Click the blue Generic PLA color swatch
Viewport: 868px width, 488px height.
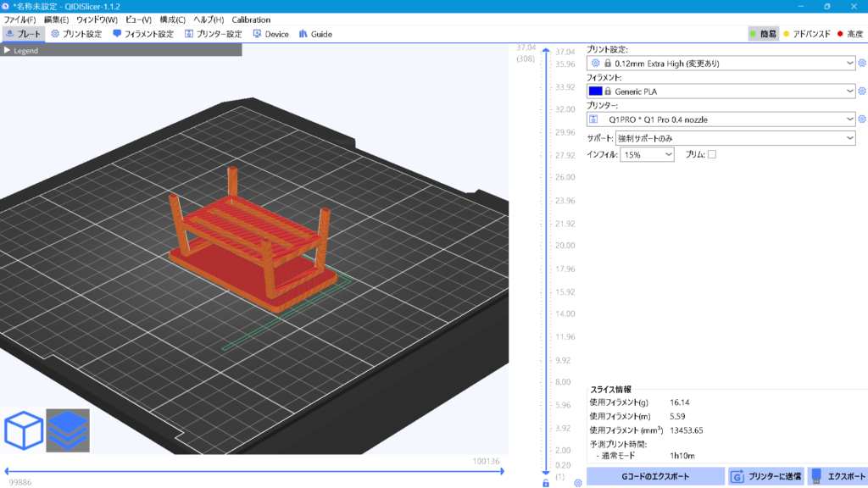[x=595, y=91]
